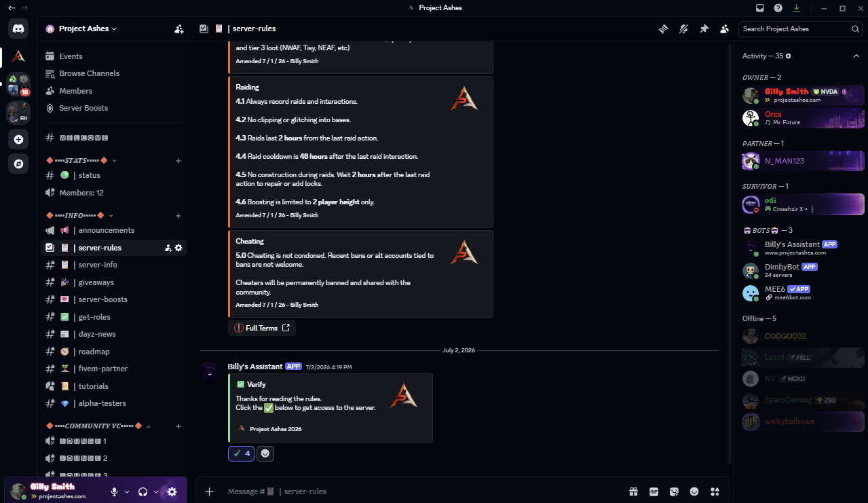The image size is (868, 503).
Task: Open Project Ashes server dropdown menu
Action: [87, 29]
